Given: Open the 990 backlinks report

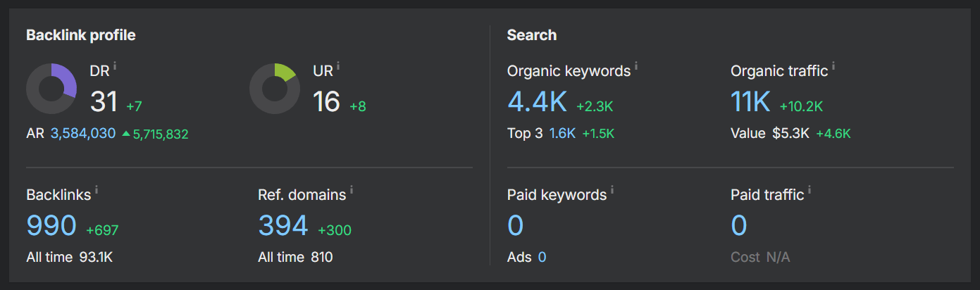Looking at the screenshot, I should 51,226.
